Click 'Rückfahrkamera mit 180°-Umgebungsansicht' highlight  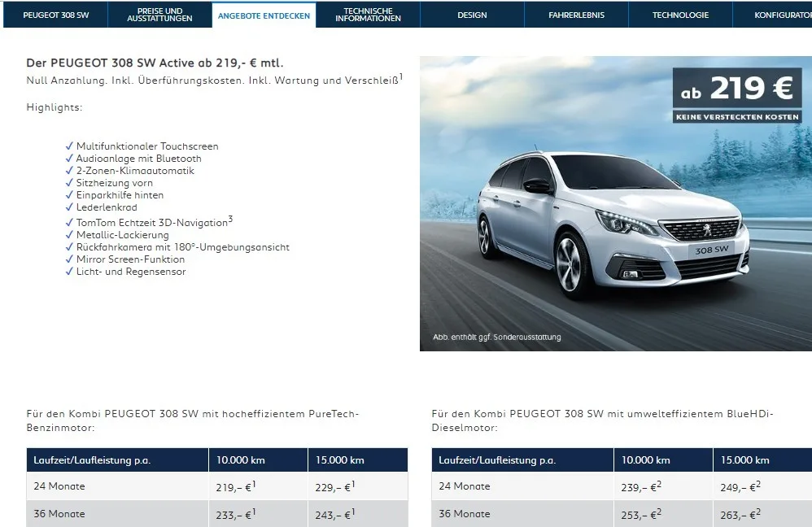pyautogui.click(x=183, y=247)
